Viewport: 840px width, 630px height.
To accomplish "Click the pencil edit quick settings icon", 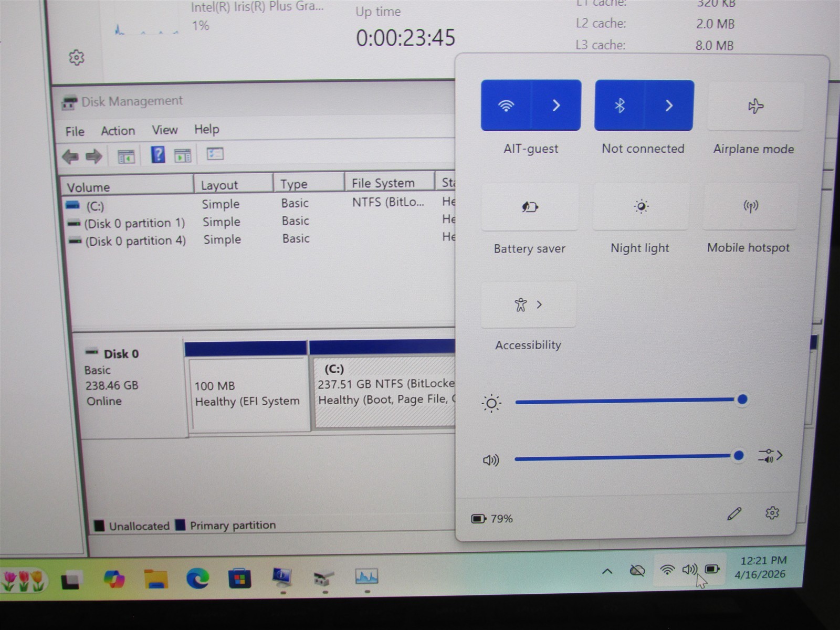I will [x=734, y=513].
